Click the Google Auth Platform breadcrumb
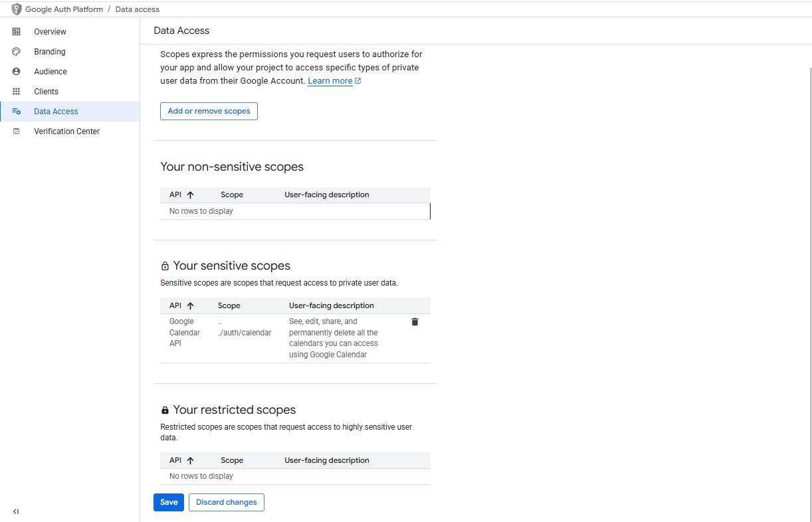The height and width of the screenshot is (522, 812). (64, 9)
